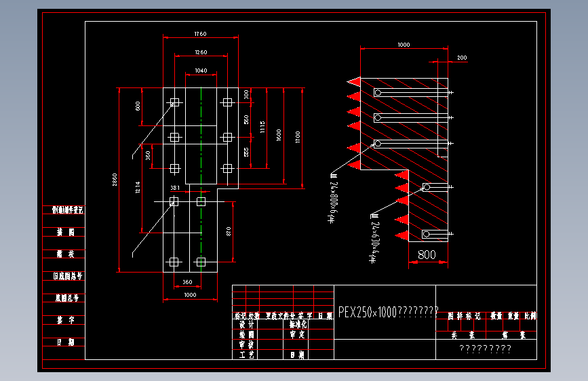Screen dimensions: 588x381
Task: Select the 1760 dimension text
Action: [x=200, y=34]
